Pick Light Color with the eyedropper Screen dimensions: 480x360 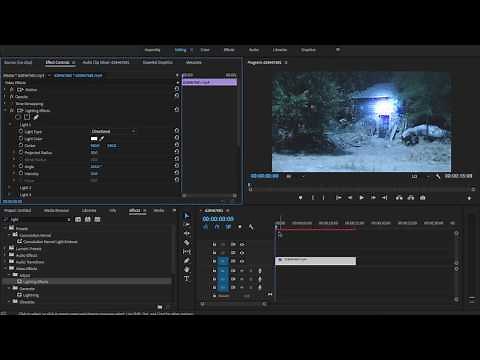pos(102,138)
